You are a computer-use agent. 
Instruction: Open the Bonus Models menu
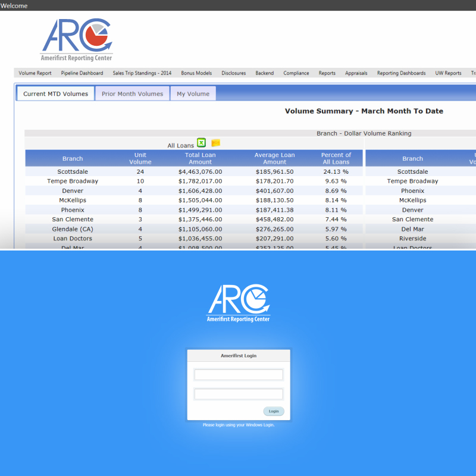click(x=196, y=73)
